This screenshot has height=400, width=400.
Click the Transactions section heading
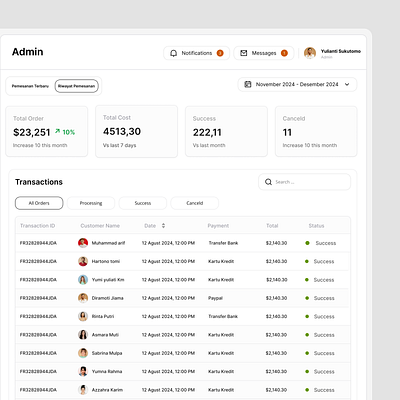coord(39,182)
